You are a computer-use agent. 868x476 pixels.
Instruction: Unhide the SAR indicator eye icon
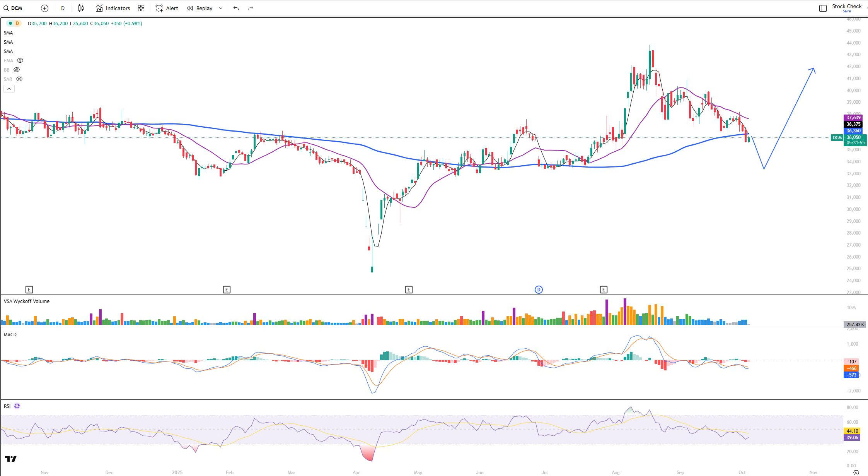pyautogui.click(x=19, y=79)
